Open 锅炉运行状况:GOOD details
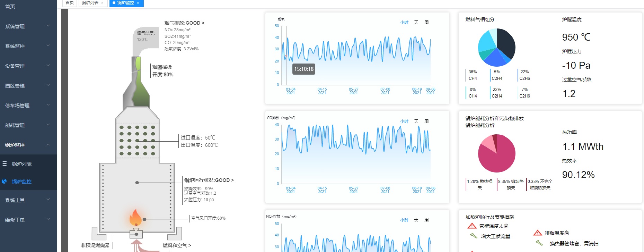The image size is (644, 252). click(209, 180)
